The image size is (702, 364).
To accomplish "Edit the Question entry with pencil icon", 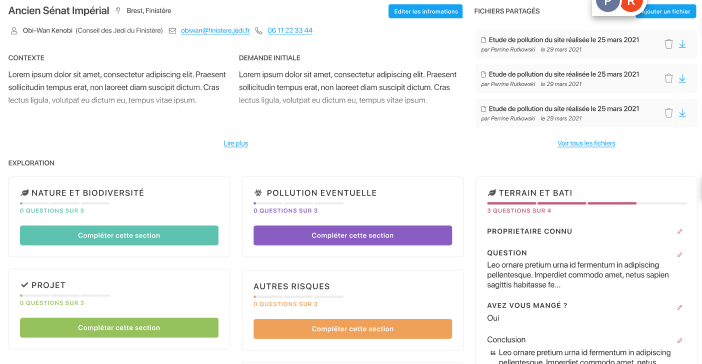I will pyautogui.click(x=680, y=254).
